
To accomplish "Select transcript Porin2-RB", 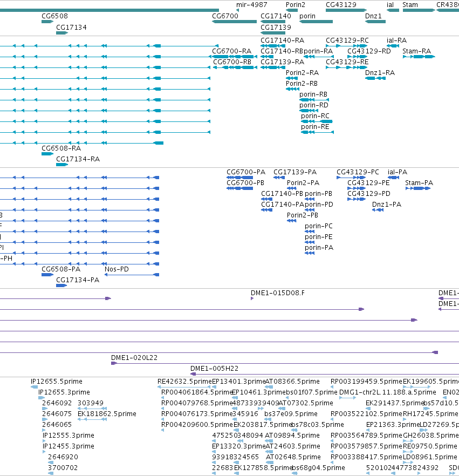I will [x=292, y=89].
